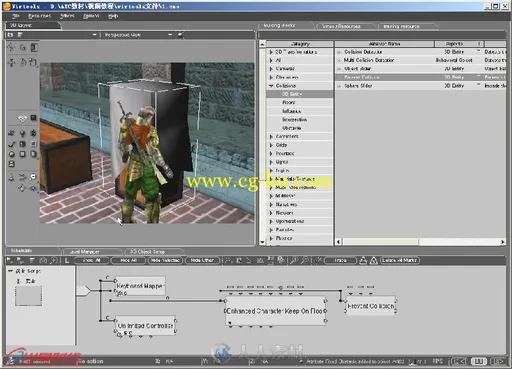Click the first icon in the schematic toolbar

click(x=10, y=260)
